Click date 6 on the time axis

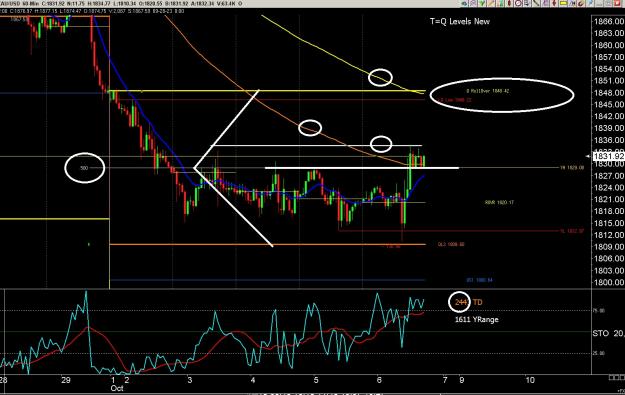379,380
